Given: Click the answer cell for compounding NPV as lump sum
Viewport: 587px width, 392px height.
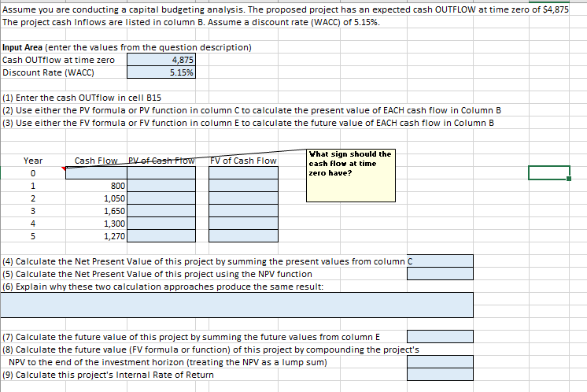Looking at the screenshot, I should pyautogui.click(x=441, y=361).
